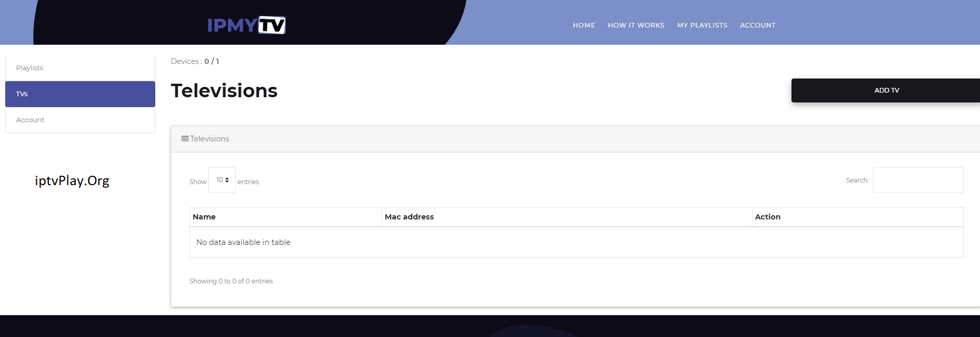Image resolution: width=980 pixels, height=337 pixels.
Task: Click the table icon beside Televisions panel header
Action: pos(185,139)
